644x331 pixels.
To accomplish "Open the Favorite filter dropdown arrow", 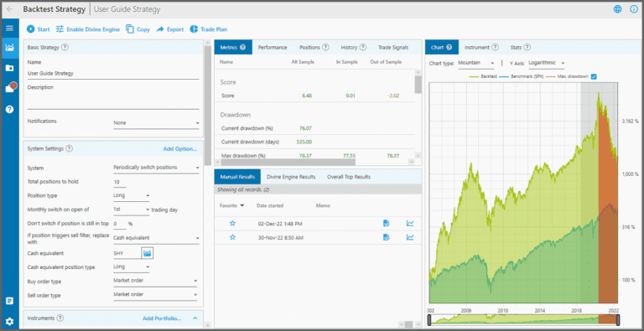I will (242, 205).
